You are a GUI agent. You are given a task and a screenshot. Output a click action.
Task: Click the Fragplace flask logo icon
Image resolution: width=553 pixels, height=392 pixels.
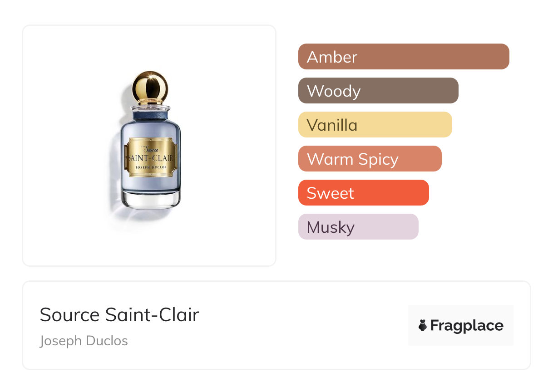point(423,325)
